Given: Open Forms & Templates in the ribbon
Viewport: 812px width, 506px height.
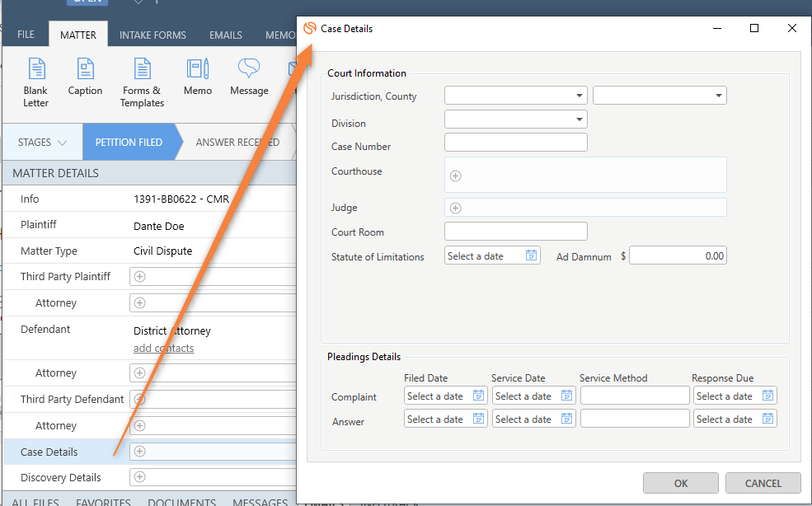Looking at the screenshot, I should click(142, 70).
